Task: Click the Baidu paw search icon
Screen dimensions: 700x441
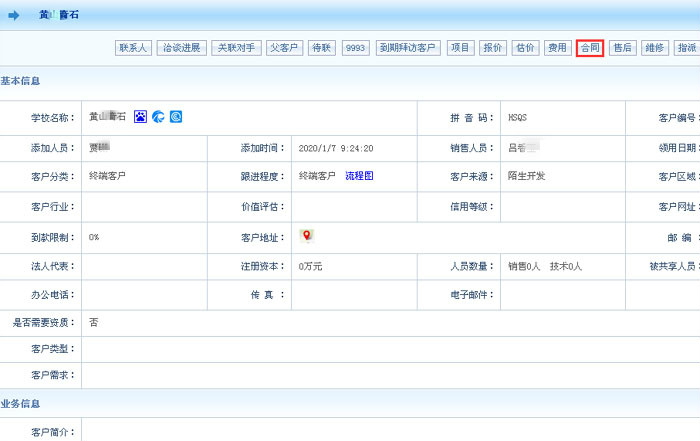Action: click(x=141, y=117)
